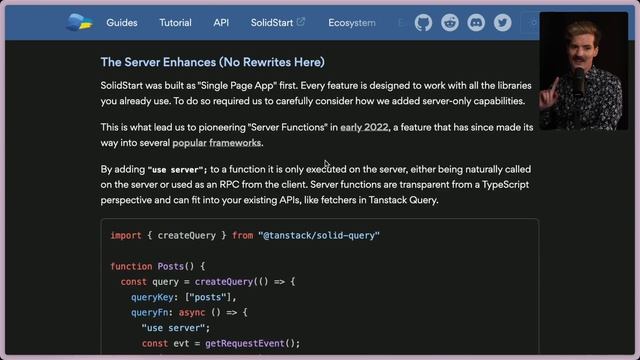Image resolution: width=640 pixels, height=360 pixels.
Task: Click the queryKey: ["posts"] code line
Action: coord(184,298)
